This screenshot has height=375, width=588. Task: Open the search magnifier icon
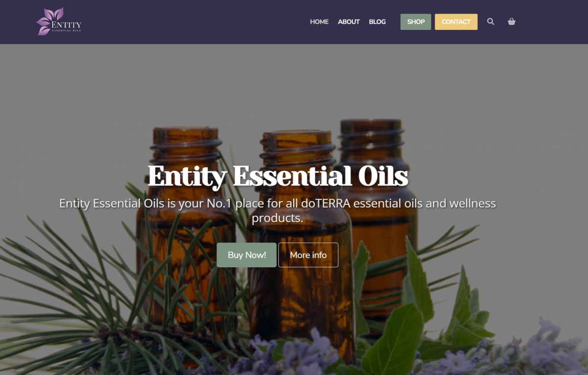pyautogui.click(x=490, y=22)
